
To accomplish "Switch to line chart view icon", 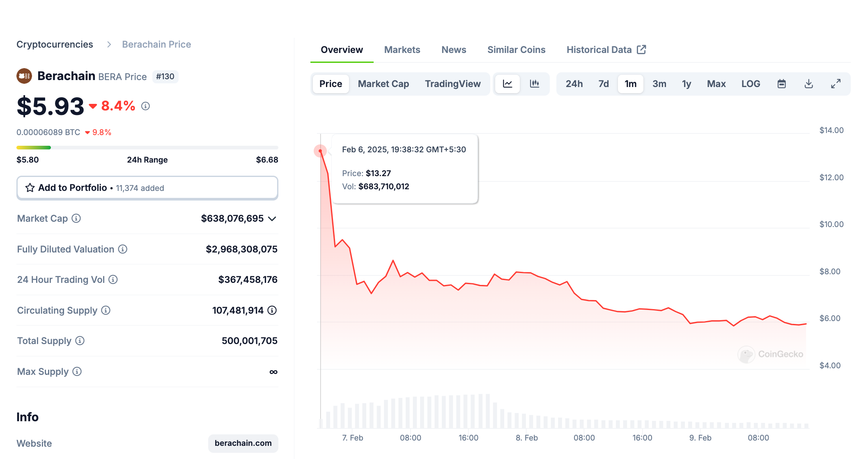I will tap(507, 84).
